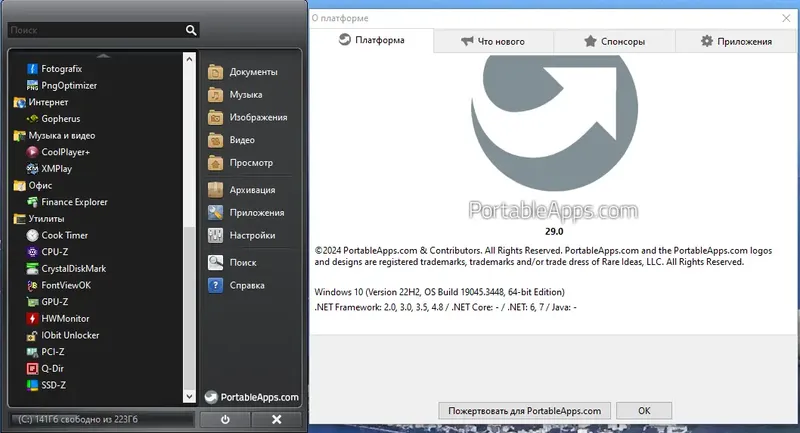Image resolution: width=800 pixels, height=433 pixels.
Task: Launch Fotografix app icon
Action: coord(32,68)
